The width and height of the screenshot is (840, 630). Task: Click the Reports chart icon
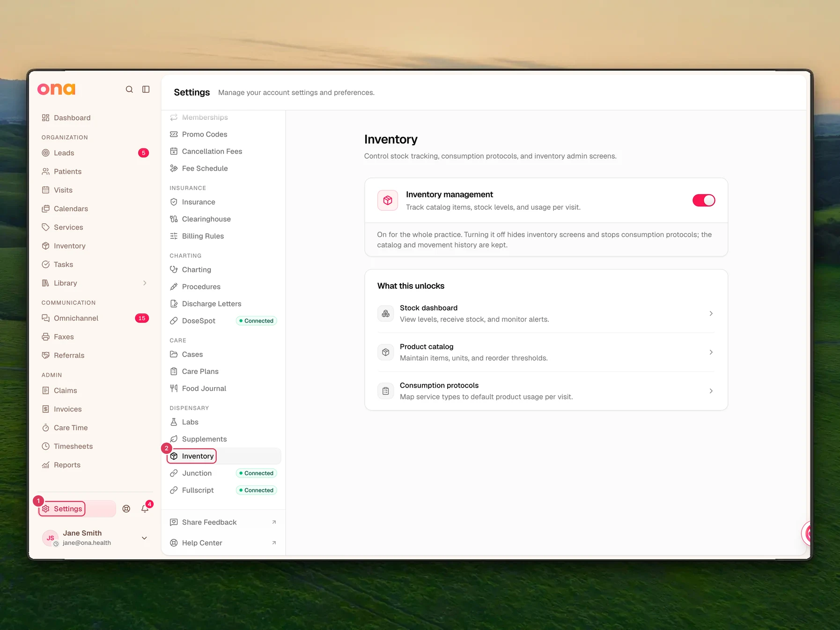45,465
